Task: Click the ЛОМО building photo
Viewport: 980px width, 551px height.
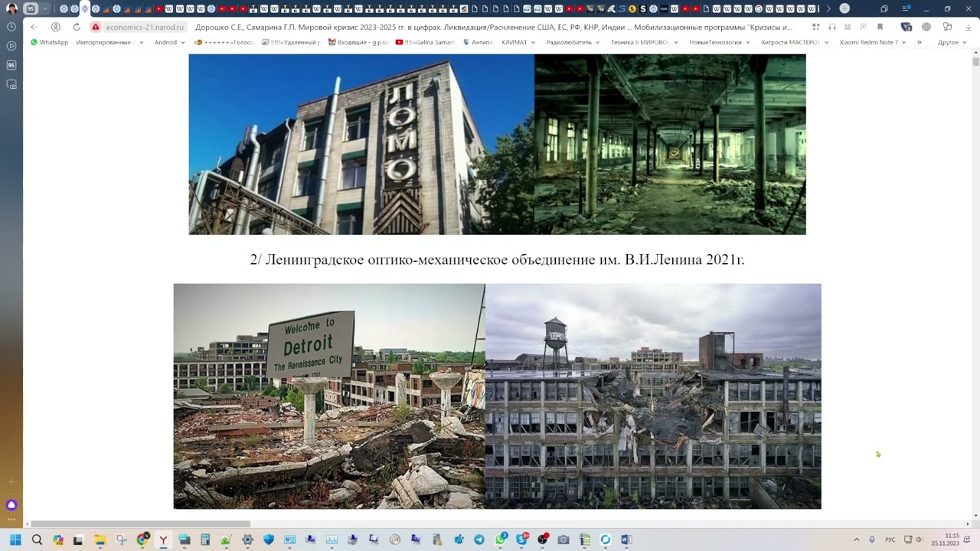Action: [361, 144]
